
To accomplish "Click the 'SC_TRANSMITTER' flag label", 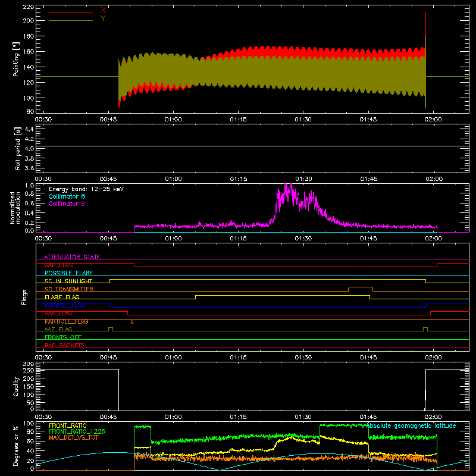I will 69,289.
